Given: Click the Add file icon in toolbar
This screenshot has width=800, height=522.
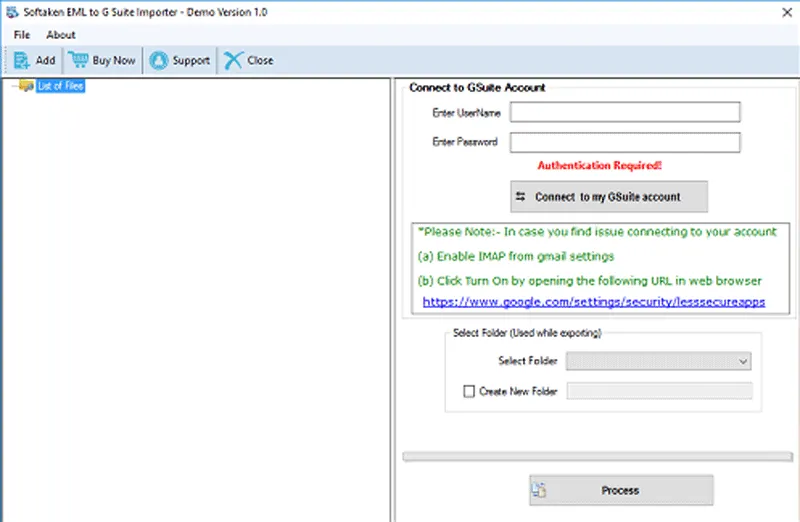Looking at the screenshot, I should click(x=21, y=60).
